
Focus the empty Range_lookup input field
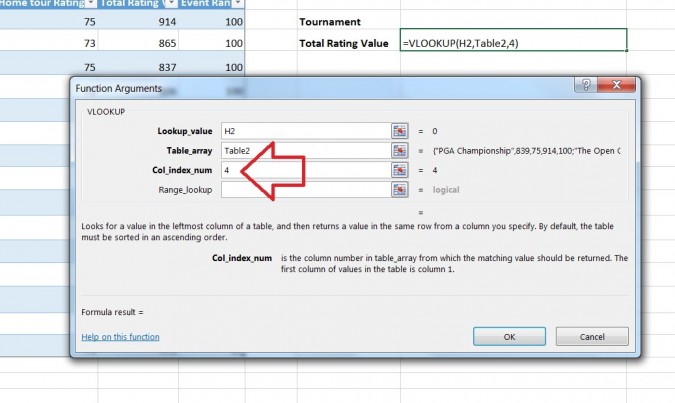pyautogui.click(x=306, y=189)
